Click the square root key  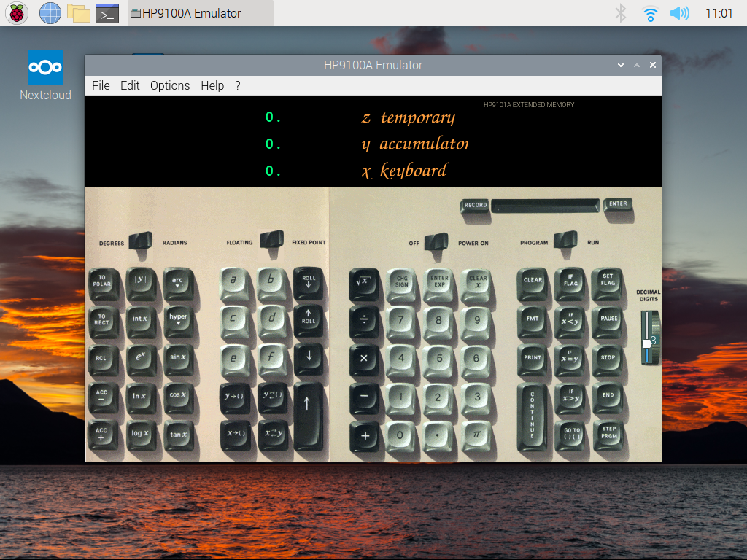pyautogui.click(x=364, y=283)
